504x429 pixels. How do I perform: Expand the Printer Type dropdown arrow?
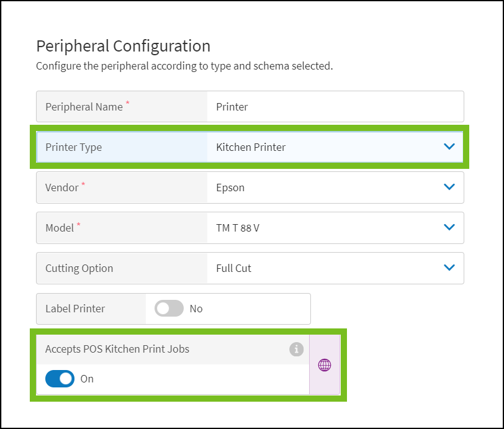click(x=450, y=147)
